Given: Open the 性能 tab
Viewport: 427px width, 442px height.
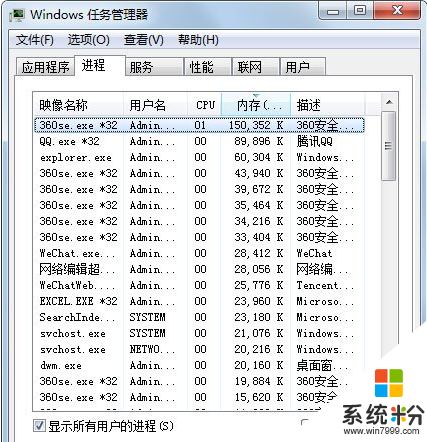Looking at the screenshot, I should (x=208, y=67).
